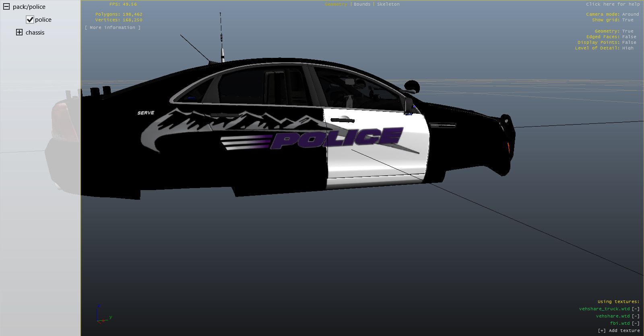Switch to the Skeleton tab
The height and width of the screenshot is (336, 644).
point(388,4)
